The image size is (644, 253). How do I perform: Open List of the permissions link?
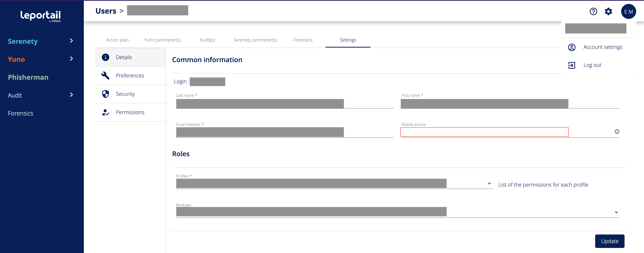pos(543,185)
